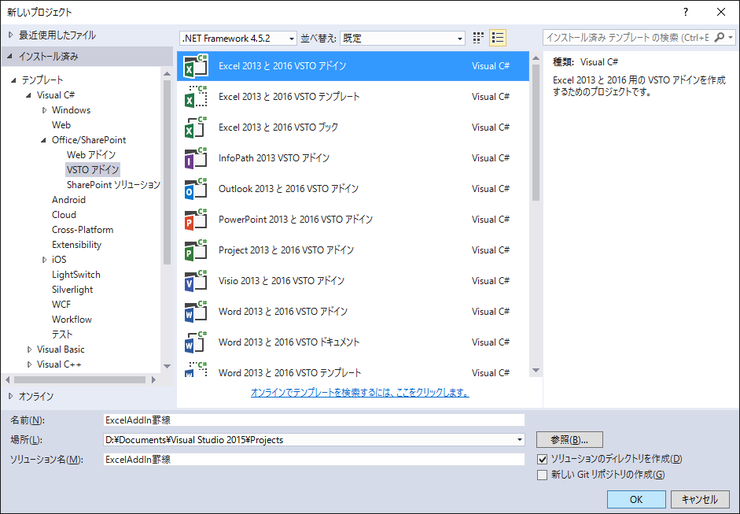The image size is (740, 514).
Task: Click the OK button
Action: point(636,499)
